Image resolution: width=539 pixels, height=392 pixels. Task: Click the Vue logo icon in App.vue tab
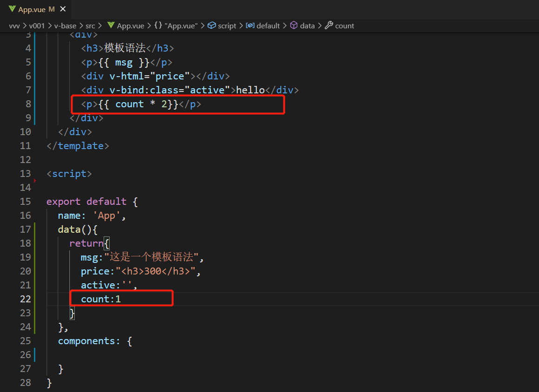pyautogui.click(x=12, y=9)
